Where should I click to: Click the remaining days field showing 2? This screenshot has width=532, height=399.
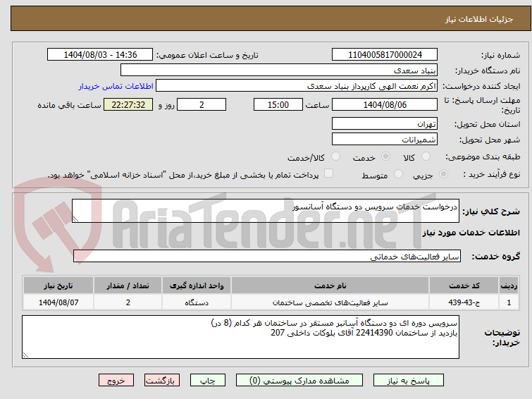coord(202,104)
